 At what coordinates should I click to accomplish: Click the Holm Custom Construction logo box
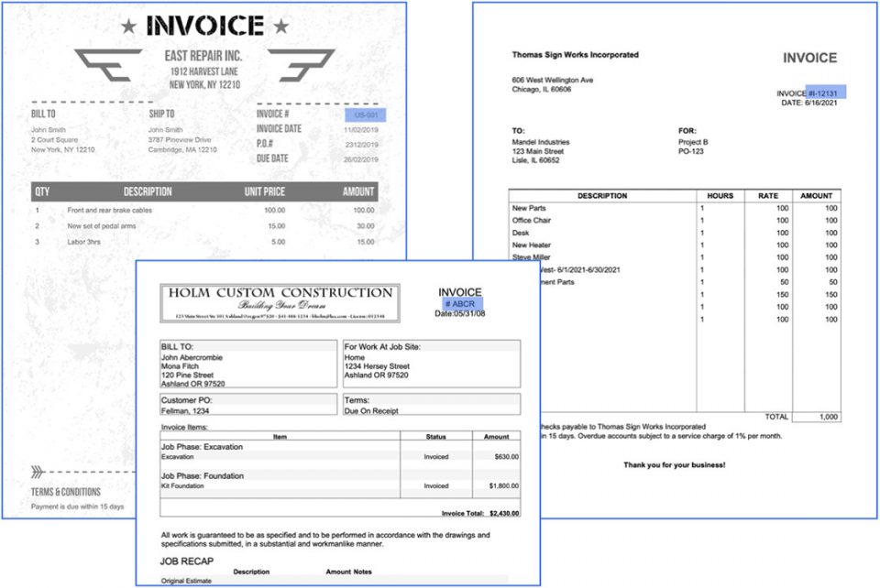point(280,299)
